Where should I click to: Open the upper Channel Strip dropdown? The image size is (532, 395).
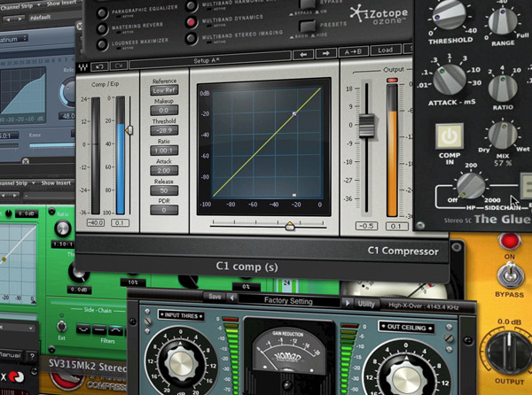pos(20,6)
